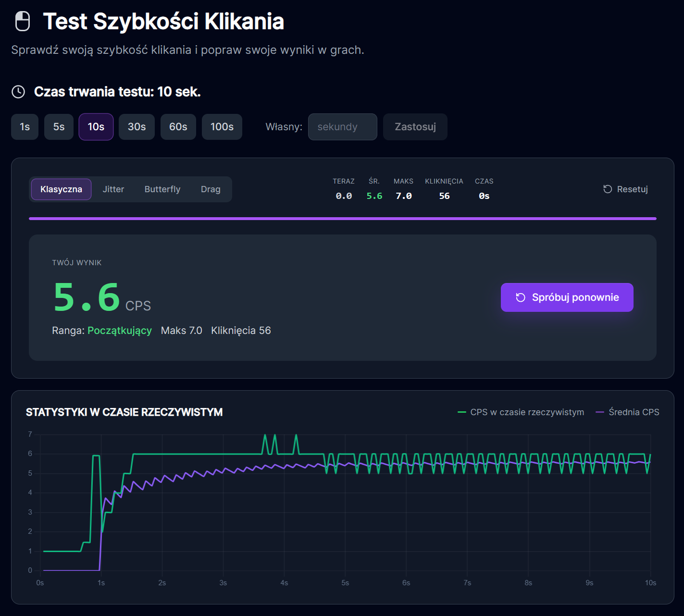Click the ŚR. 5.6 average value
The width and height of the screenshot is (684, 616).
[374, 196]
